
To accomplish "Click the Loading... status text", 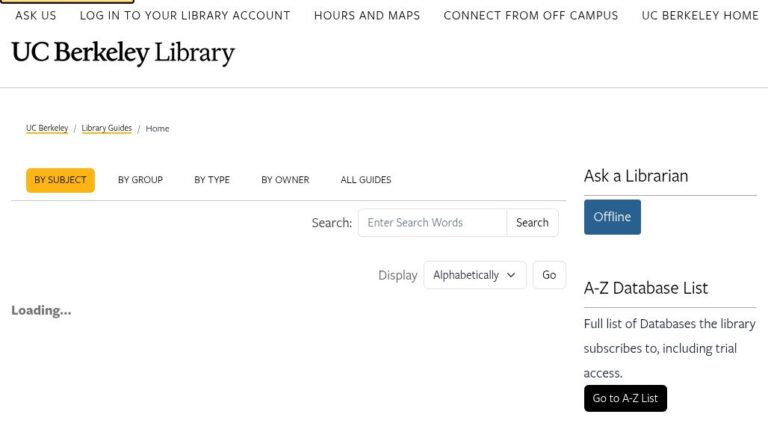I will point(41,311).
